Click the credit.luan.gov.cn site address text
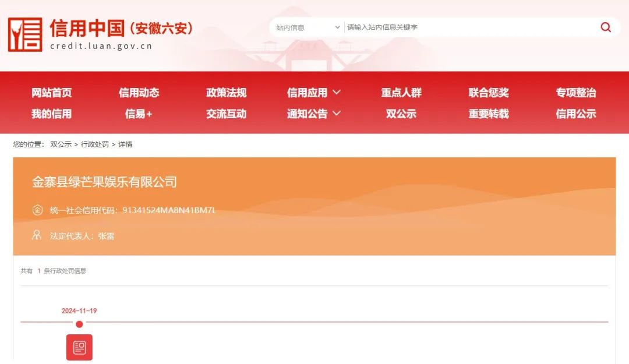The width and height of the screenshot is (629, 364). point(101,46)
